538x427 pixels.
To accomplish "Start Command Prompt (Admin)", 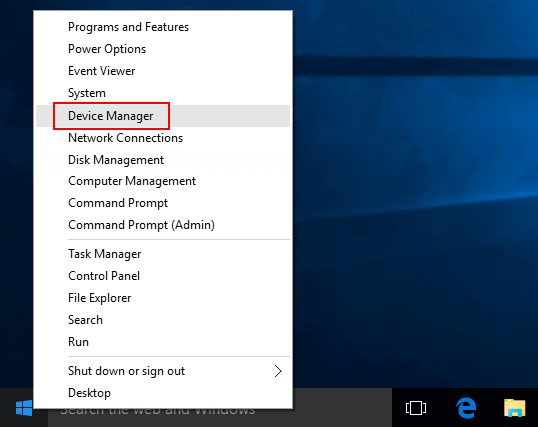I will click(x=163, y=225).
